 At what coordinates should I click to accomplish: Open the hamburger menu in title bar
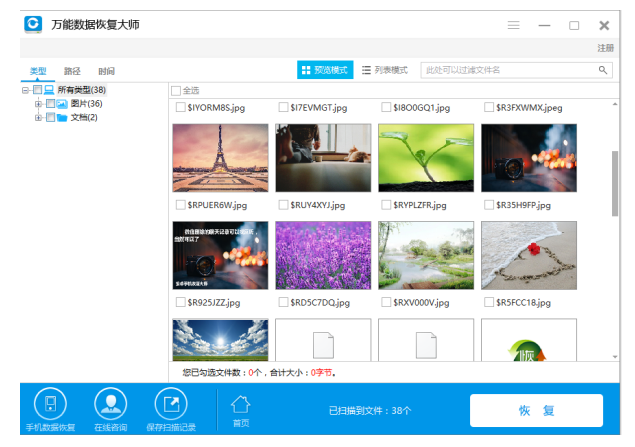click(514, 25)
